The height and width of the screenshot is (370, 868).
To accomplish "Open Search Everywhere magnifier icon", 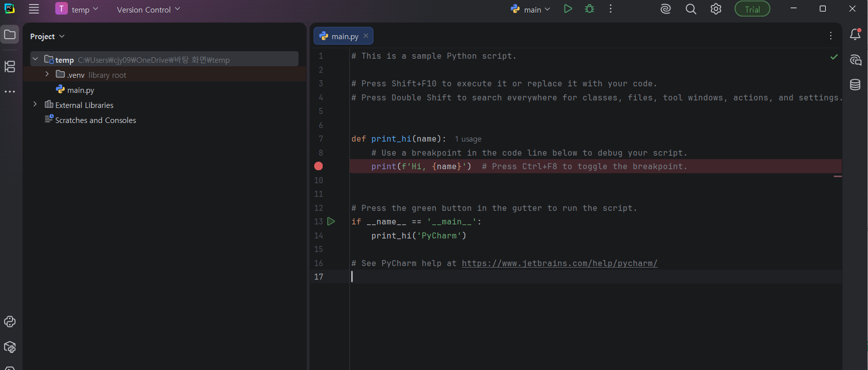I will click(x=691, y=9).
